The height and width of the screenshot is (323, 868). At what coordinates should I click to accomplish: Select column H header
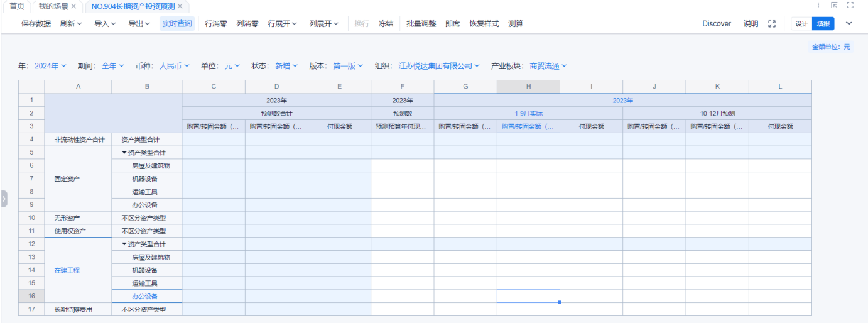528,87
